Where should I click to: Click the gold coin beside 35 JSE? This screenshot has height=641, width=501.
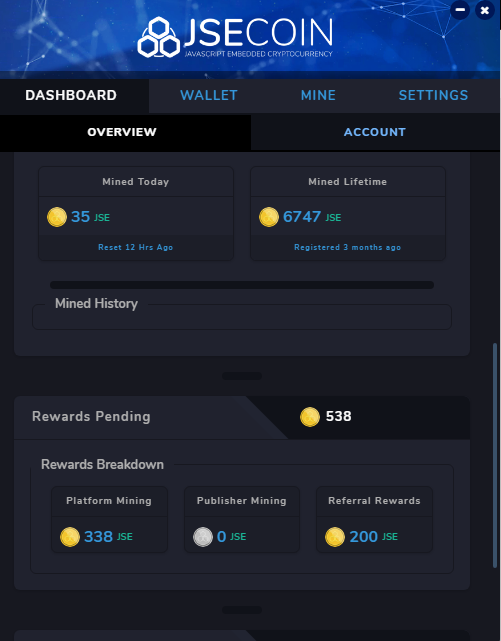click(57, 217)
